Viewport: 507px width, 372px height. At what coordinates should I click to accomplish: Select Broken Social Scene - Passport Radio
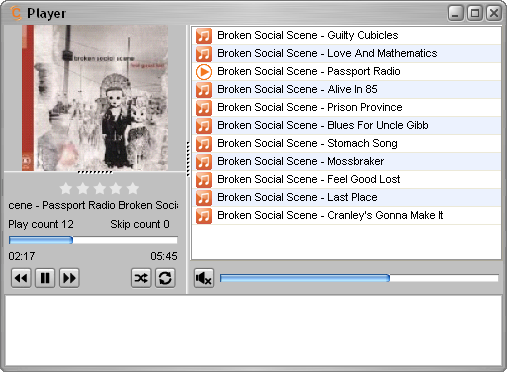[x=347, y=72]
